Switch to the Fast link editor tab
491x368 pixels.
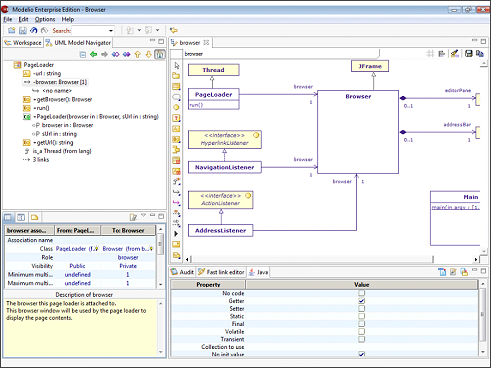[x=221, y=272]
